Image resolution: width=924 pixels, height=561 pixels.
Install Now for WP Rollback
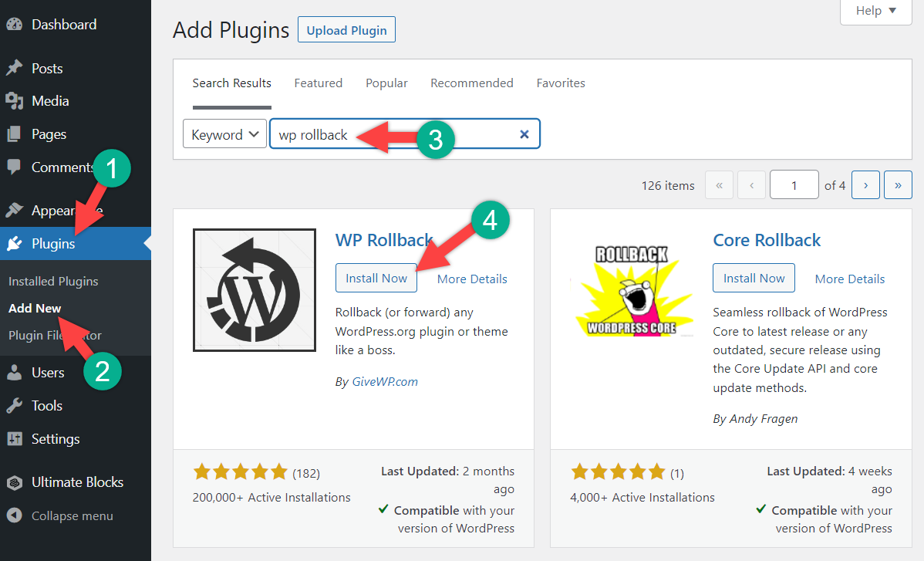[376, 278]
